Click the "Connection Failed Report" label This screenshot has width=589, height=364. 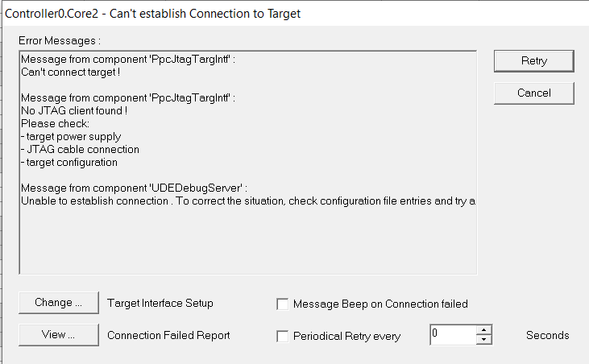pos(168,336)
